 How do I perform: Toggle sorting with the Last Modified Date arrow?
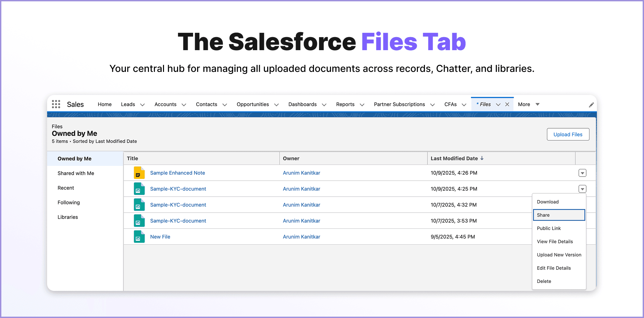point(482,158)
